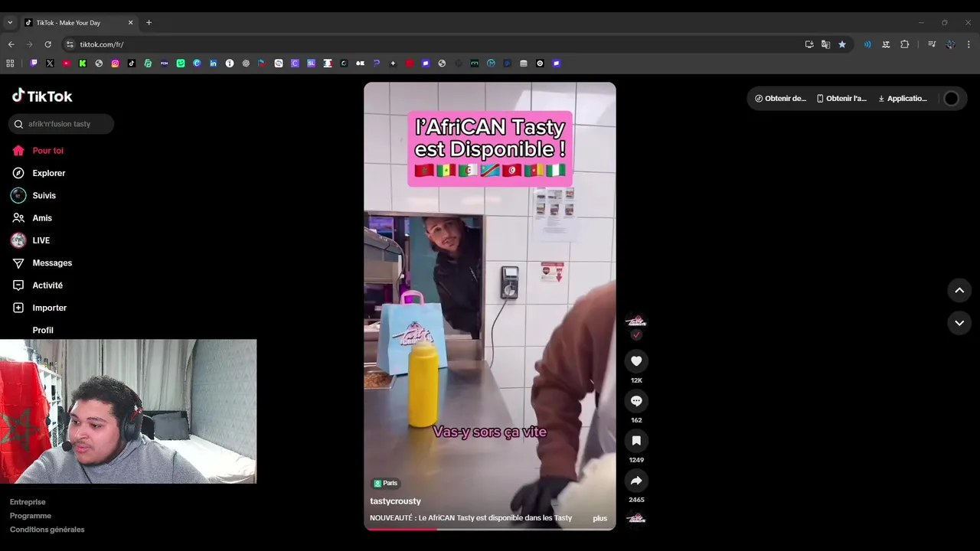Expand the video description with 'plus'
The height and width of the screenshot is (551, 980).
599,518
